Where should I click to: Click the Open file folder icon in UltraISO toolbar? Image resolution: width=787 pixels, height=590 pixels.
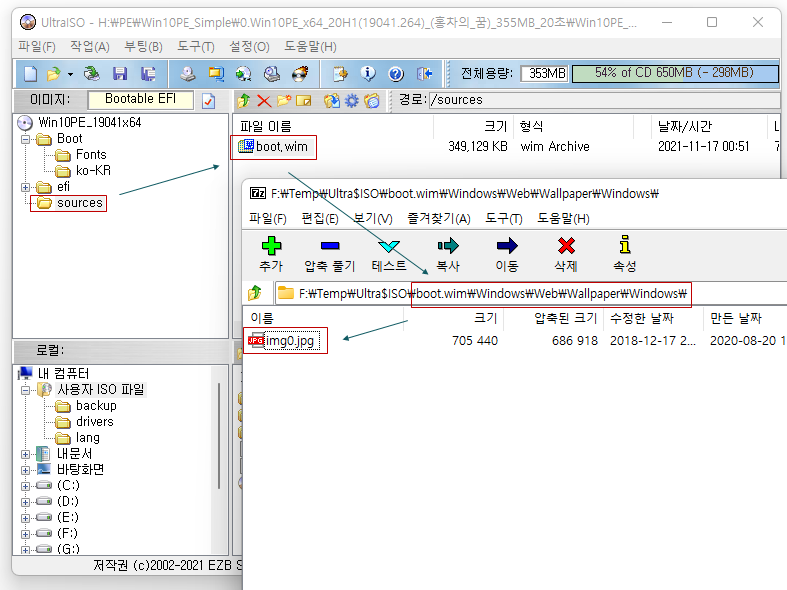(53, 74)
